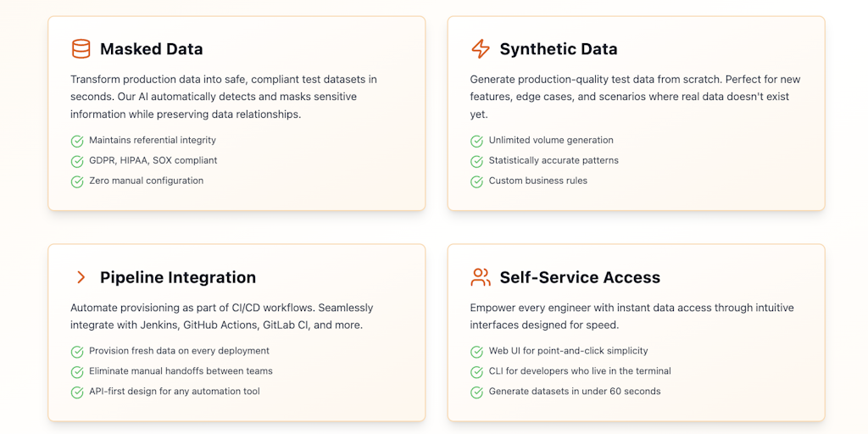The height and width of the screenshot is (434, 868).
Task: Click the chevron icon beside Pipeline Integration
Action: [x=81, y=277]
